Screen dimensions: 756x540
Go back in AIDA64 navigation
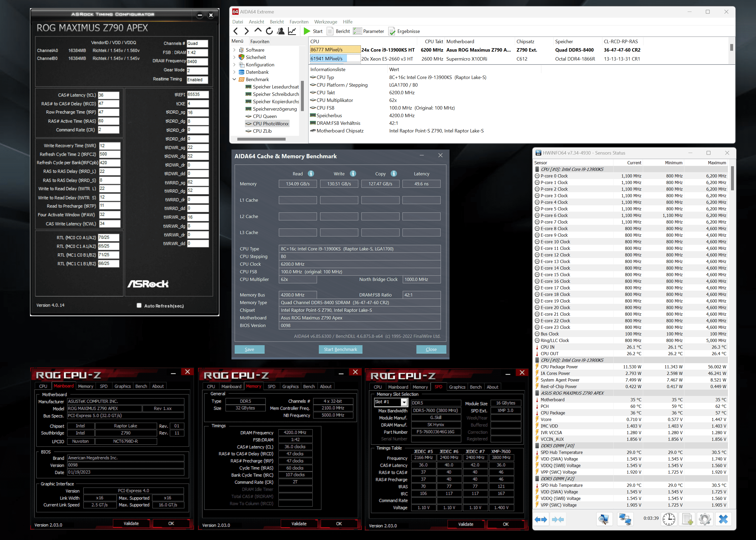235,31
